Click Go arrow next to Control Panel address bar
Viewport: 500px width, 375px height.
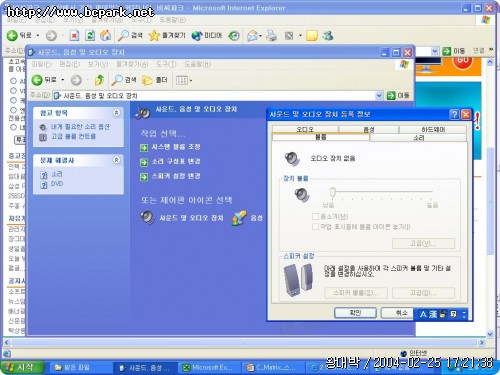tap(398, 96)
